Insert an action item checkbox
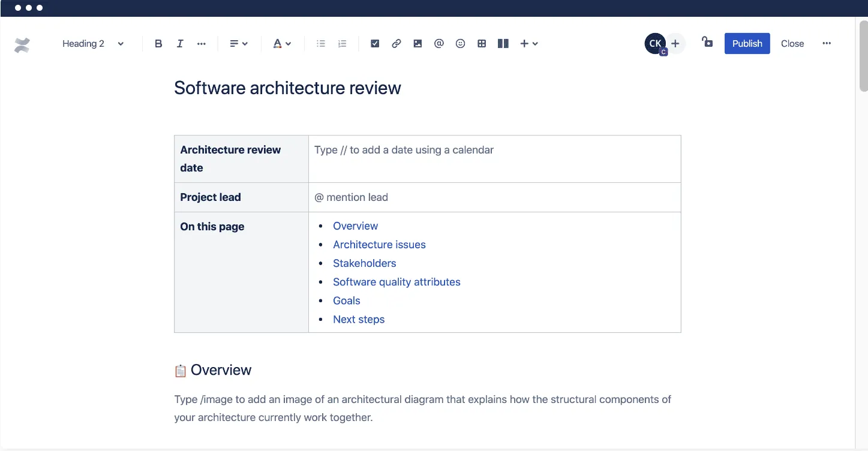868x451 pixels. point(375,44)
